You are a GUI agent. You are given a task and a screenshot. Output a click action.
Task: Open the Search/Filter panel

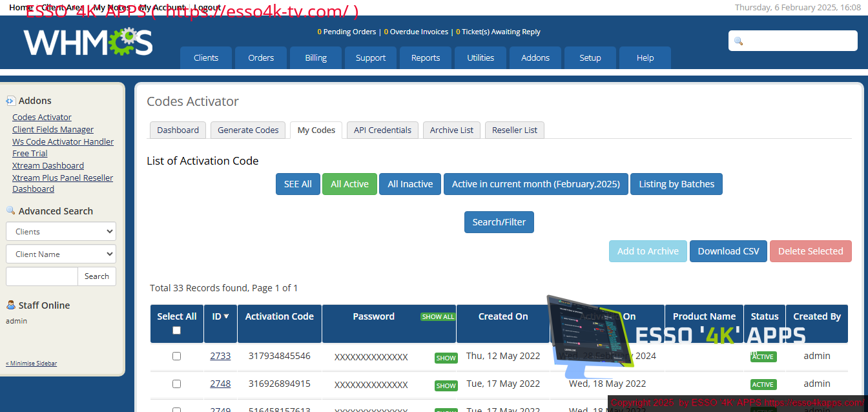pyautogui.click(x=499, y=222)
